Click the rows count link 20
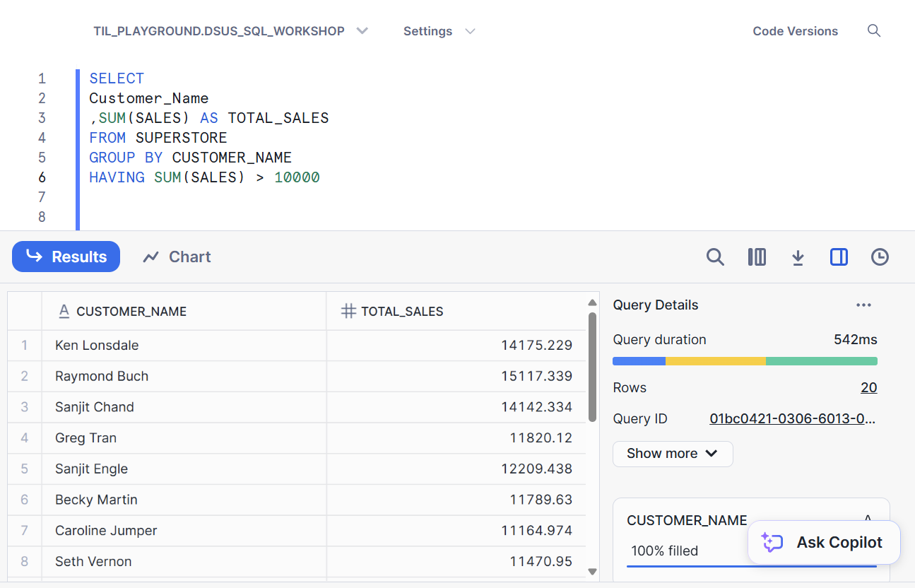915x588 pixels. pos(868,388)
